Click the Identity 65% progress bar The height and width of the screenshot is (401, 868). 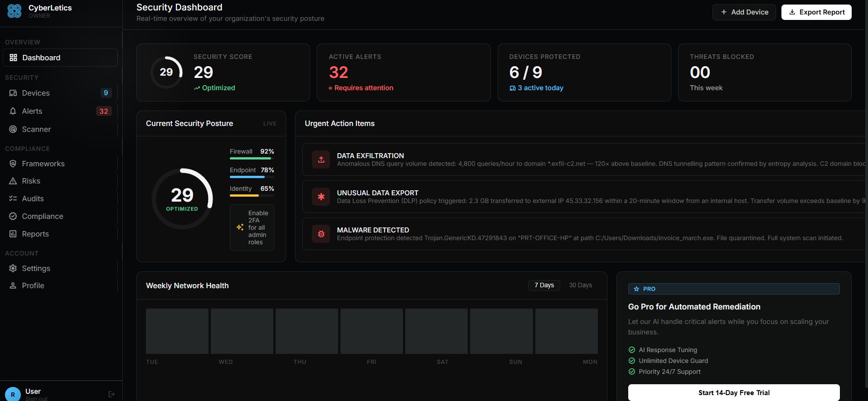(252, 196)
